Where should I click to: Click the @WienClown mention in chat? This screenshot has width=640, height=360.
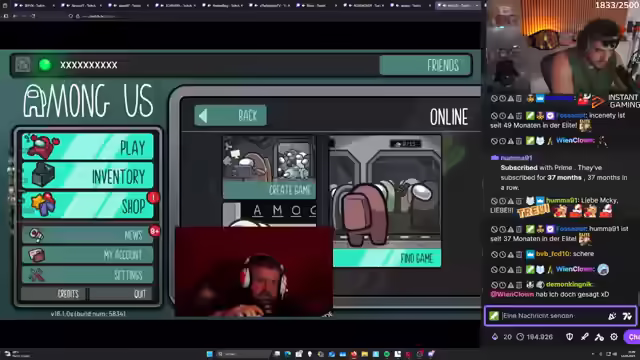tap(512, 294)
